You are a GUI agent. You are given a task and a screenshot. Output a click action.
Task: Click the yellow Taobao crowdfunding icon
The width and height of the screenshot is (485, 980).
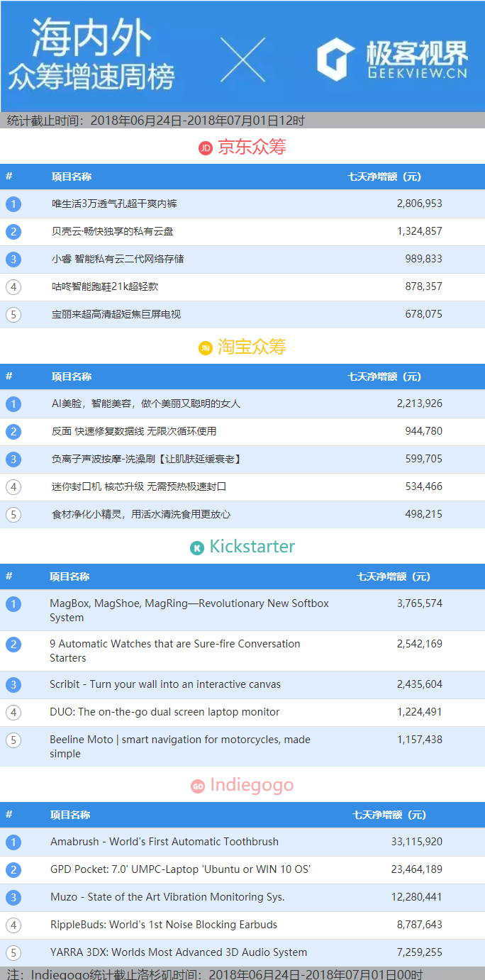pyautogui.click(x=206, y=347)
